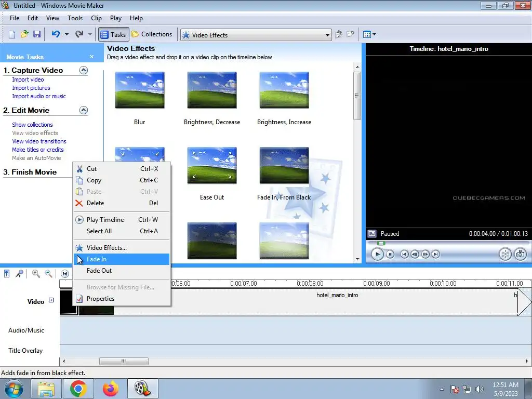Collapse the Edit Movie section
Image resolution: width=532 pixels, height=399 pixels.
(84, 110)
